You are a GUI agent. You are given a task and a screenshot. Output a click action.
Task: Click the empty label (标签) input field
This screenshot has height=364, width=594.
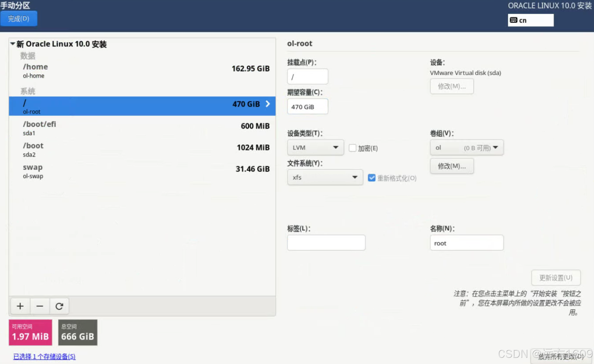click(x=326, y=242)
